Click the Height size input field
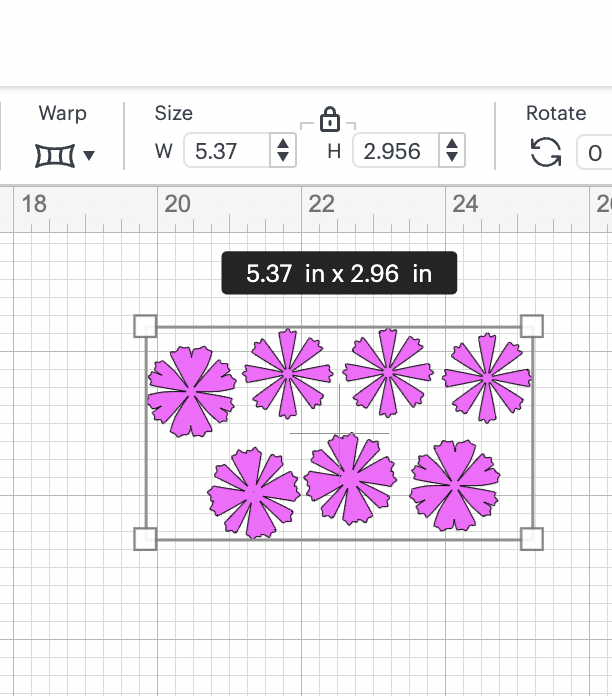 [x=394, y=152]
